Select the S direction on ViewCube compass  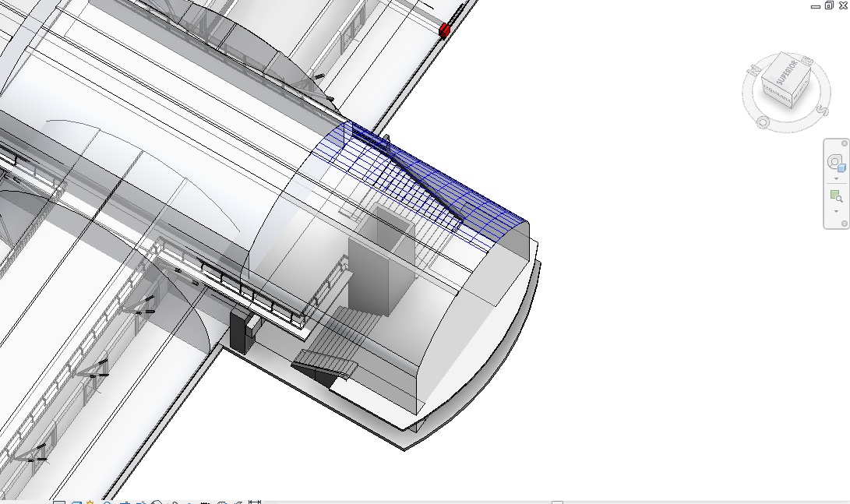tap(822, 111)
